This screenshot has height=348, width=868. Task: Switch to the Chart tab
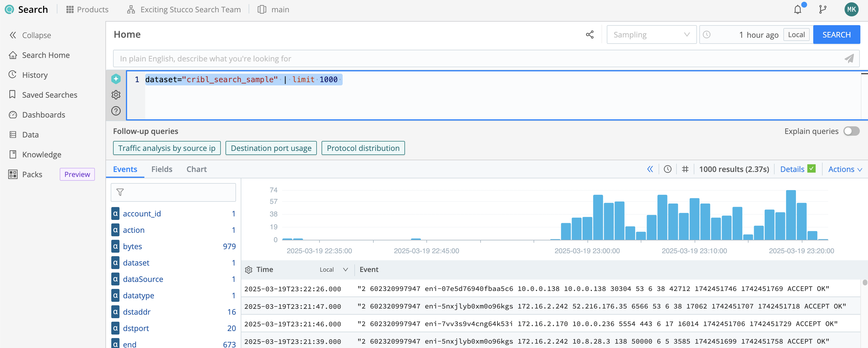coord(197,169)
